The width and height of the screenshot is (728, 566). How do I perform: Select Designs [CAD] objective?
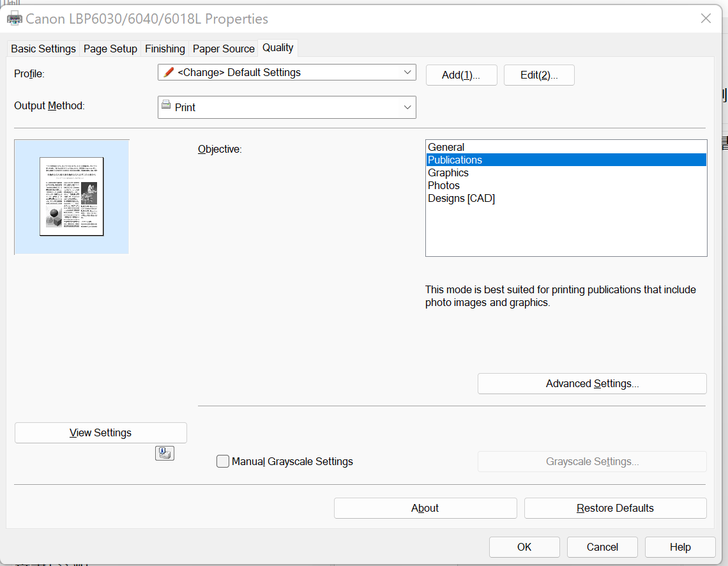point(461,199)
